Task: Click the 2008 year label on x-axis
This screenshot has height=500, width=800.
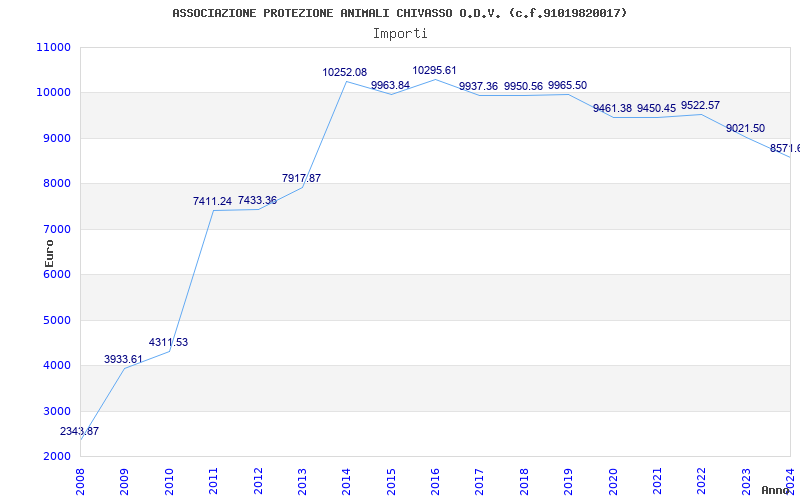Action: pyautogui.click(x=80, y=481)
